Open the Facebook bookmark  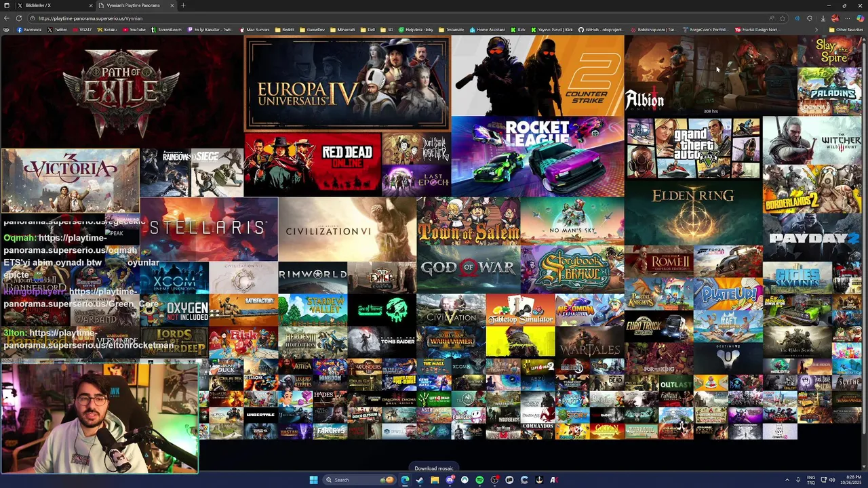[29, 30]
